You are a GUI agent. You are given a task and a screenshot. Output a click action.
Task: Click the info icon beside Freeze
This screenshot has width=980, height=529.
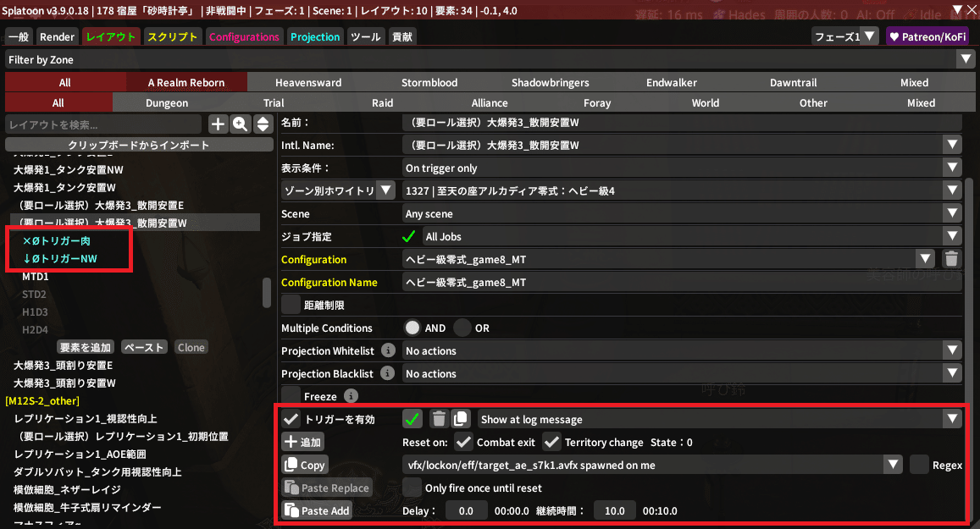pos(351,396)
